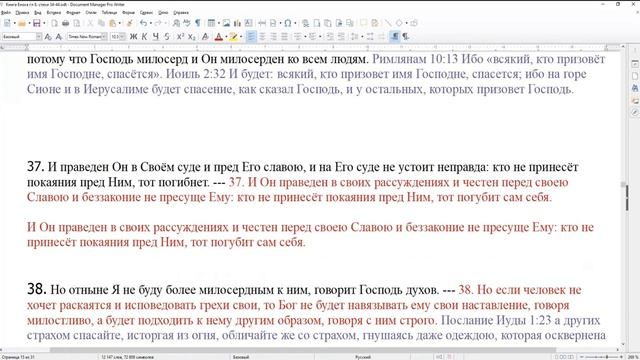Click the word count status field
Viewport: 640px width, 360px height.
127,357
